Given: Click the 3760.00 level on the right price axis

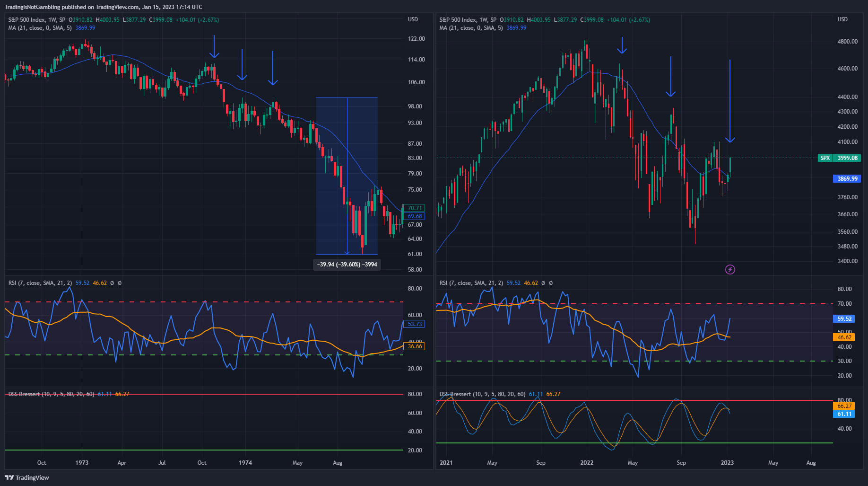Looking at the screenshot, I should coord(848,197).
